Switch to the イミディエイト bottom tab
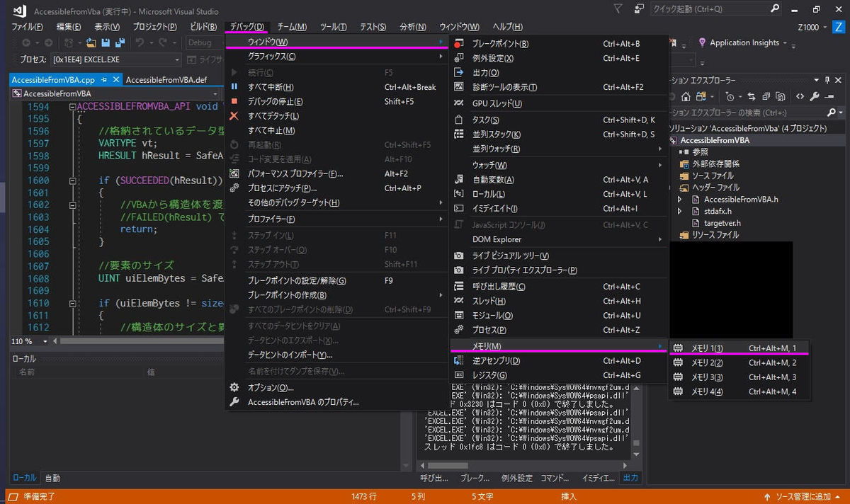Image resolution: width=850 pixels, height=504 pixels. point(598,478)
